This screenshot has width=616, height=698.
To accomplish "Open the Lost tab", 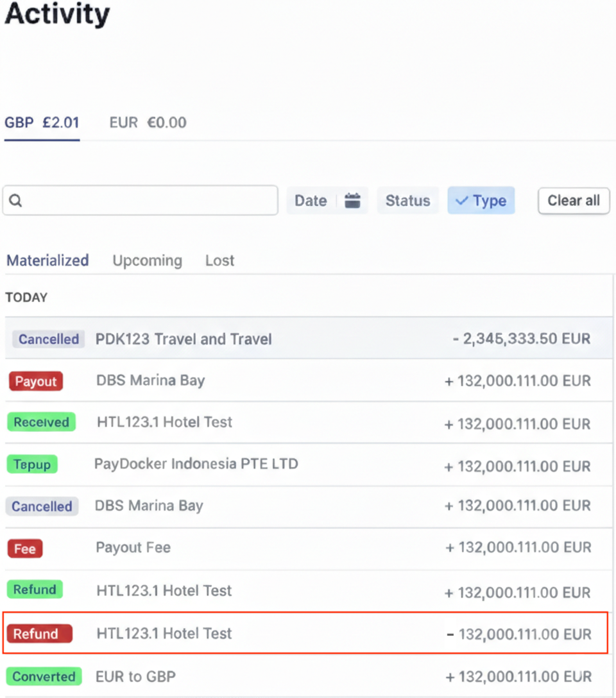I will coord(219,260).
